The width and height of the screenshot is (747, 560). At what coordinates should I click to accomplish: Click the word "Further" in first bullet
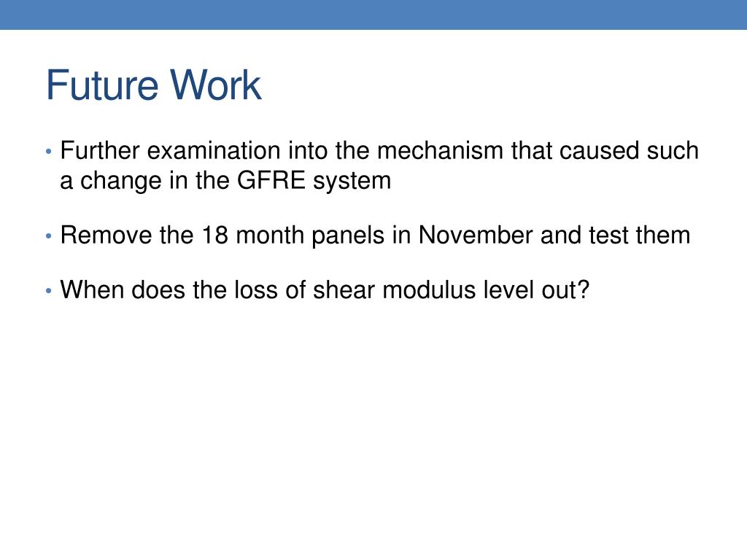100,150
